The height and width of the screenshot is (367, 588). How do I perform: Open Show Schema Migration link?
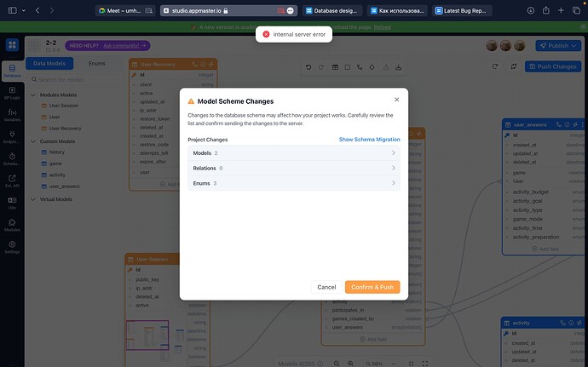click(369, 140)
